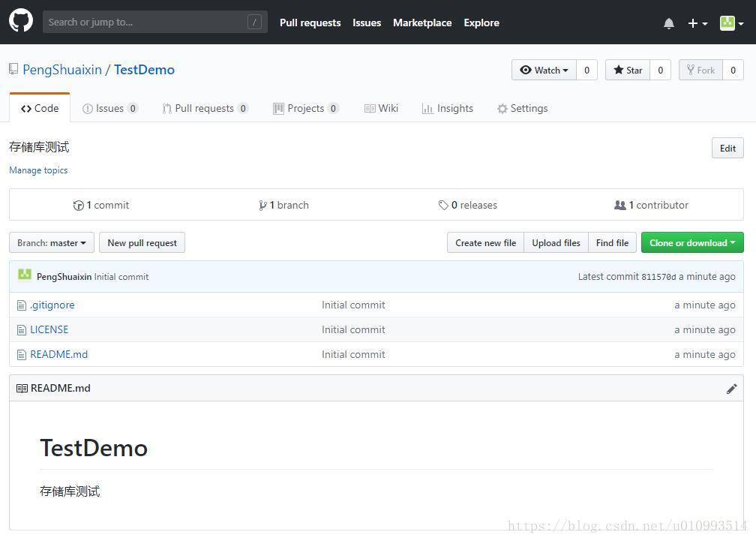
Task: Focus the Search or jump to field
Action: (x=154, y=22)
